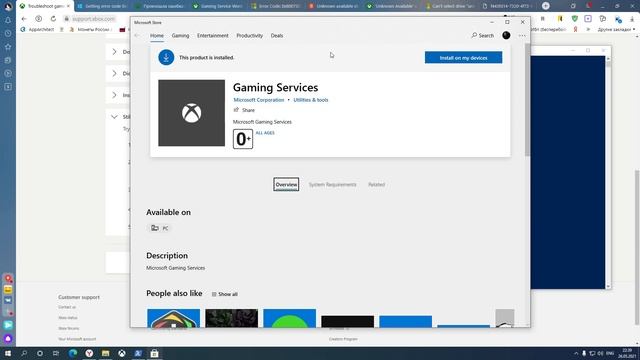Open the Utilities & tools category link
640x360 pixels.
click(311, 100)
